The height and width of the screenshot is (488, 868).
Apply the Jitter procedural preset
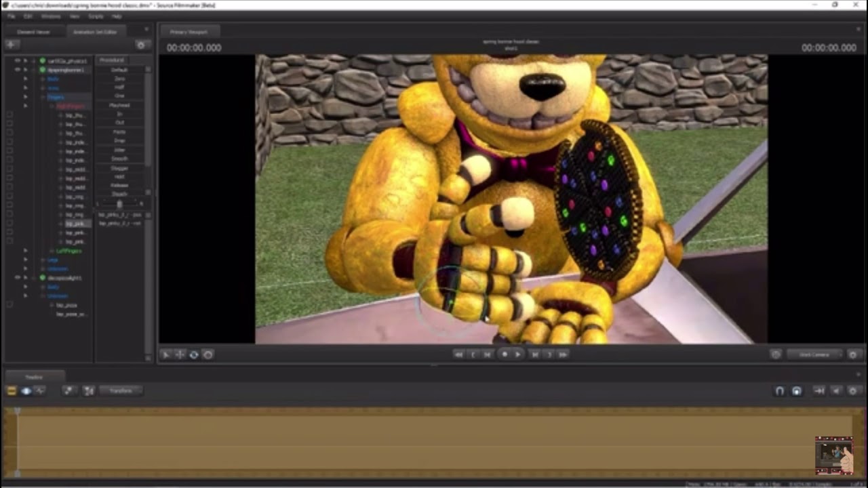coord(119,150)
